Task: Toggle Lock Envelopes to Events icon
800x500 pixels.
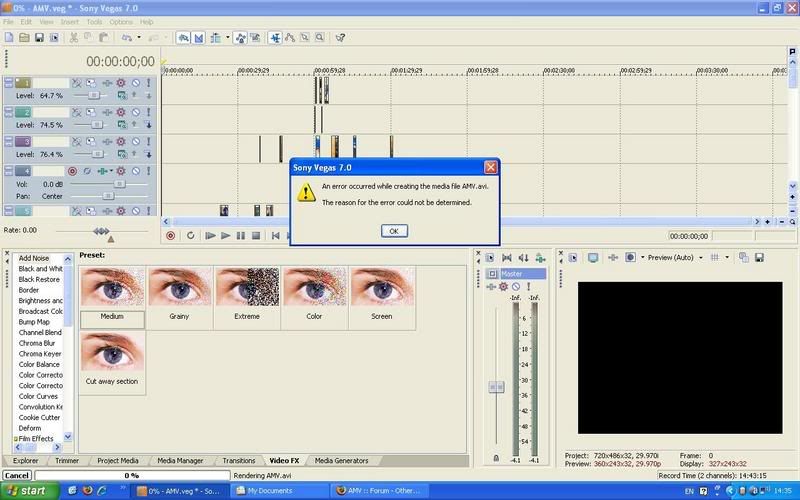Action: click(x=240, y=37)
